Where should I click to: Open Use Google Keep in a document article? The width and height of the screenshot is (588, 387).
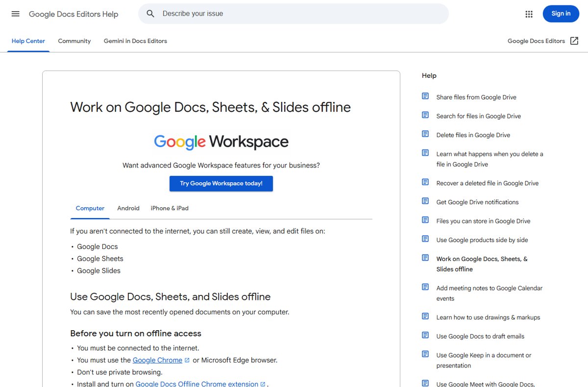(x=484, y=361)
